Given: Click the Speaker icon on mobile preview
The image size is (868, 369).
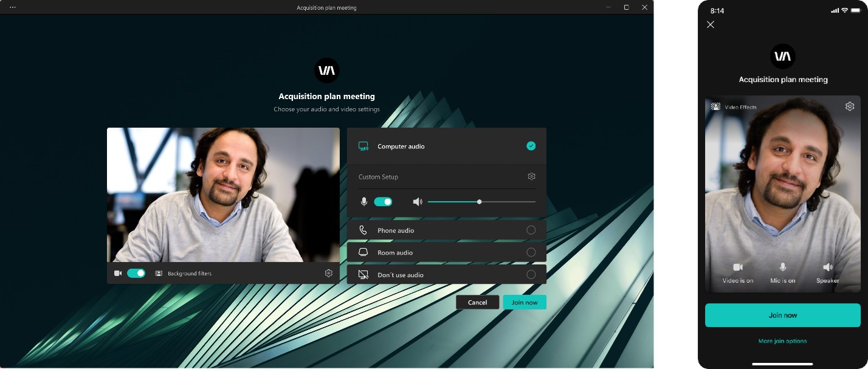Looking at the screenshot, I should coord(828,267).
